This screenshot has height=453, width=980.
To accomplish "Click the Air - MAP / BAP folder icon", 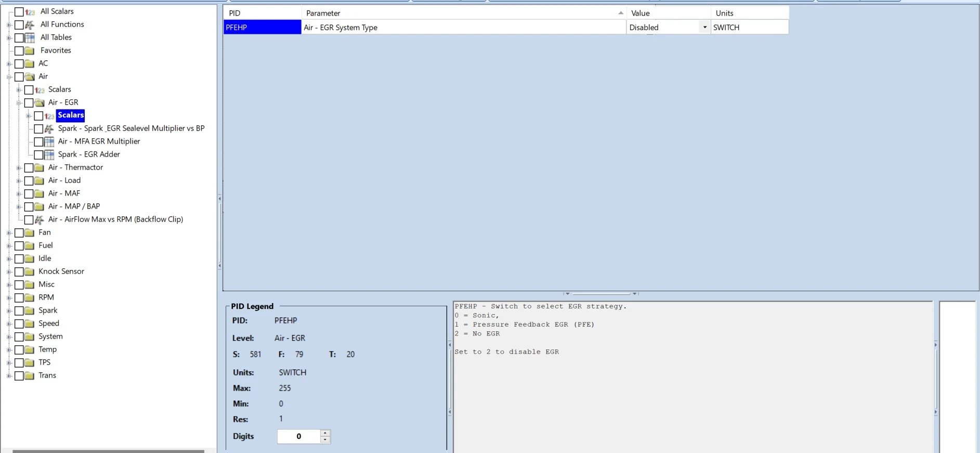I will [40, 206].
